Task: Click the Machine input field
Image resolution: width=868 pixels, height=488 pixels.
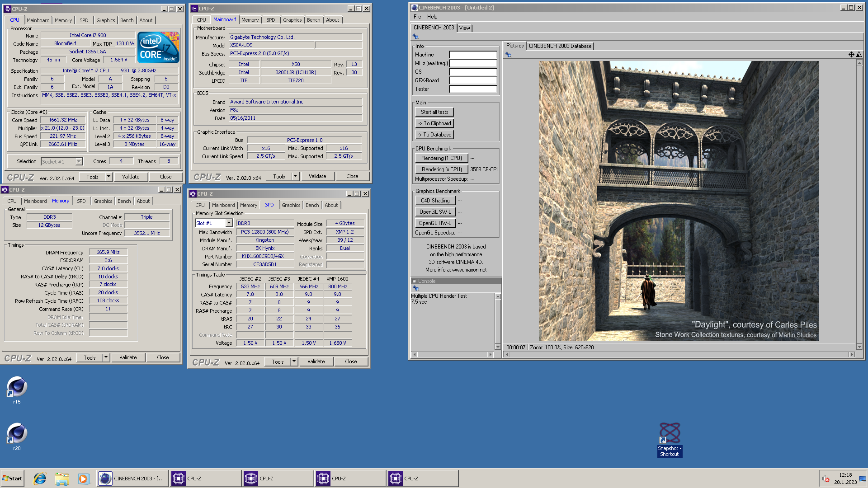Action: point(473,55)
